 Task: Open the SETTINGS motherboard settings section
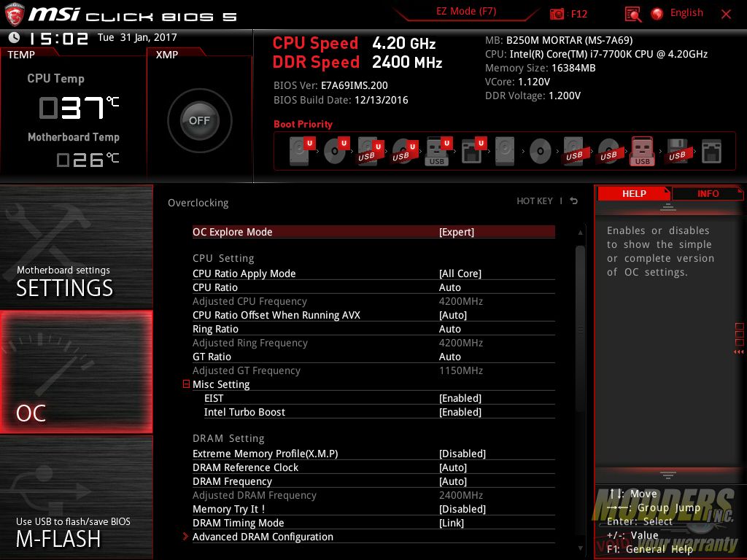point(76,246)
